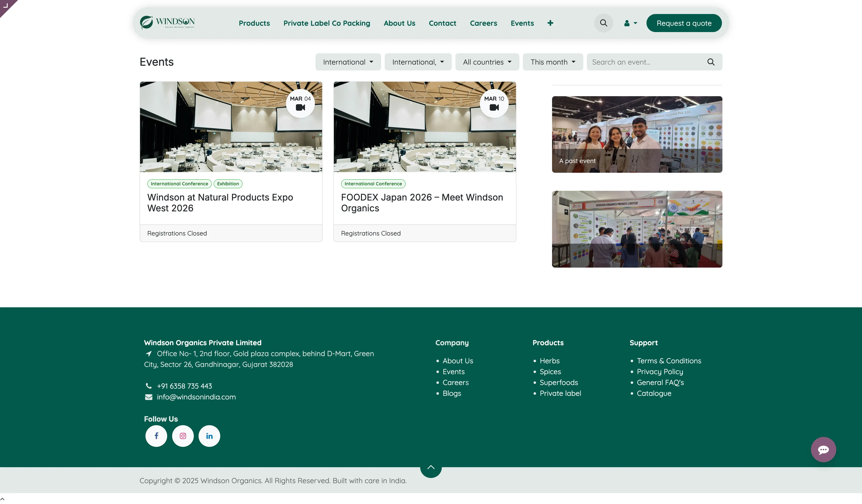Open the Facebook social icon

click(x=156, y=436)
